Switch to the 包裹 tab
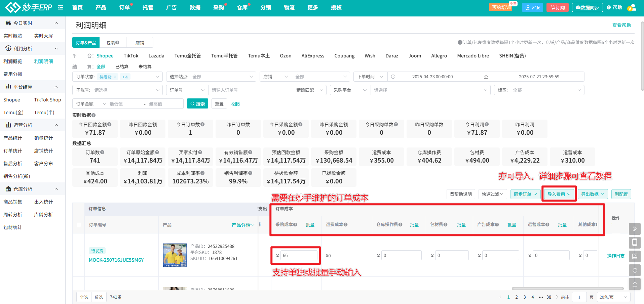This screenshot has height=304, width=644. tap(113, 43)
